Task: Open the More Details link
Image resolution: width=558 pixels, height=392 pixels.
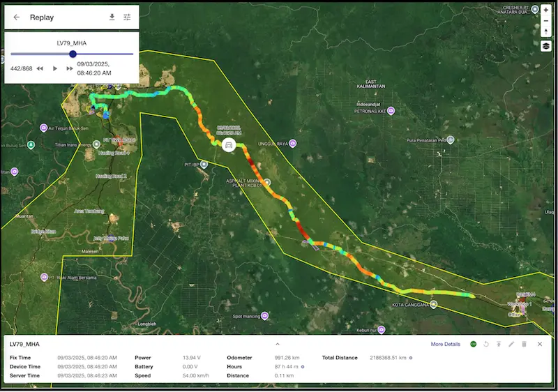Action: [x=445, y=344]
